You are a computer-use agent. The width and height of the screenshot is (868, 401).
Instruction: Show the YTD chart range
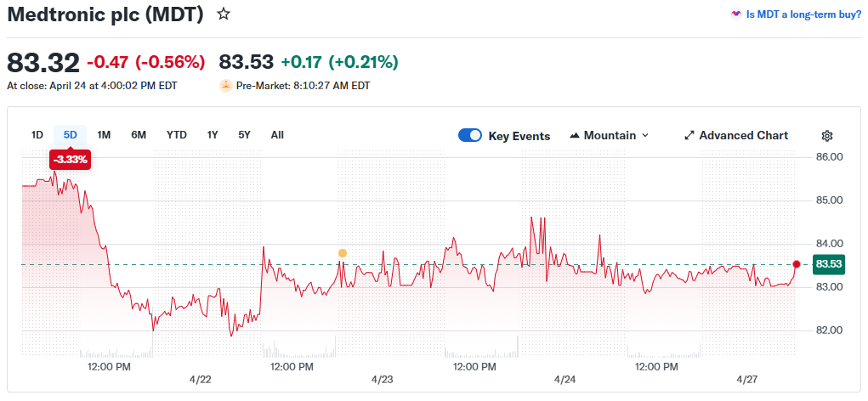click(x=177, y=135)
